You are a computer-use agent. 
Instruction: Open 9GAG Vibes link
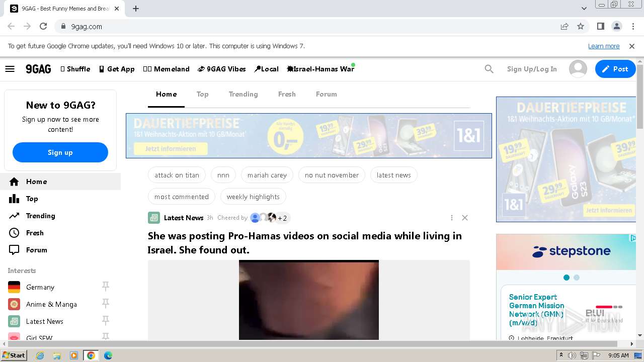coord(222,69)
